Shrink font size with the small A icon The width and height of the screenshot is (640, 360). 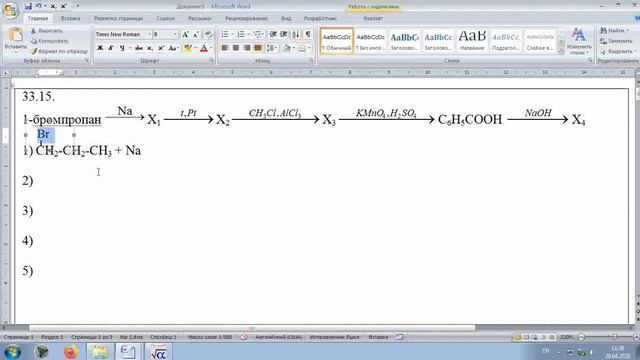(196, 35)
